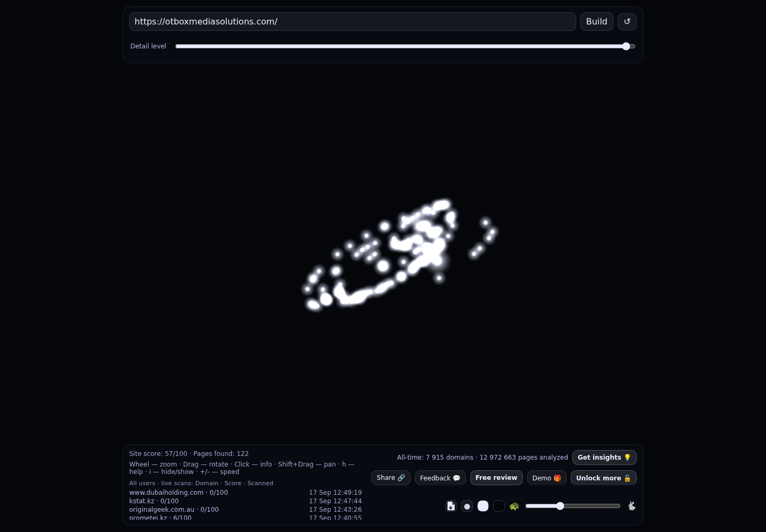The image size is (766, 532).
Task: Click the Site score 57/100 text
Action: [x=158, y=454]
